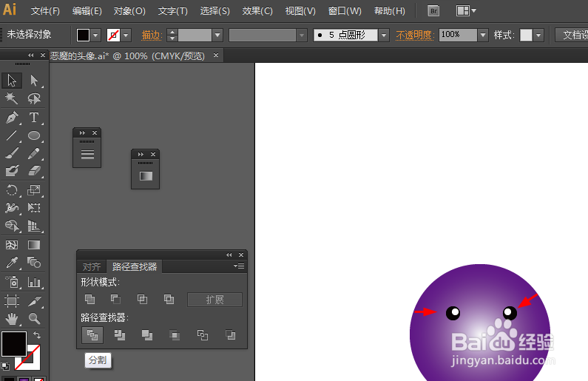Choose the Lasso tool
Screen dimensions: 588x381
(34, 98)
